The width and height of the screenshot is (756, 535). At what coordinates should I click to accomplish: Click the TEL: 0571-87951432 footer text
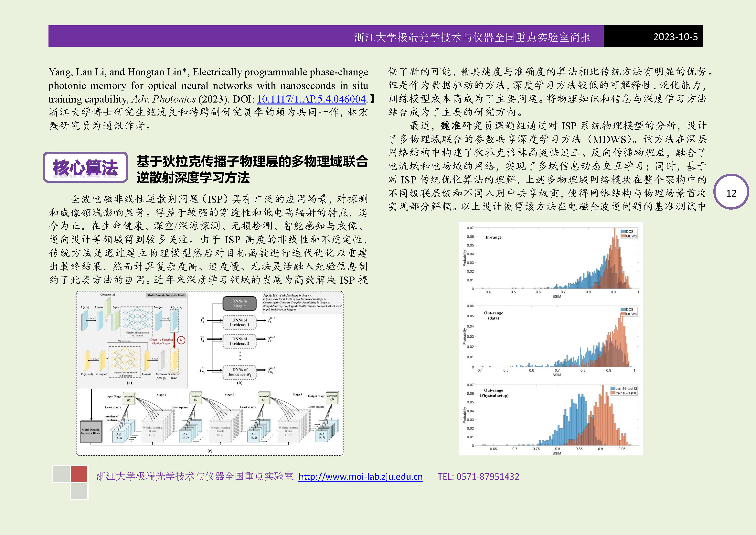pos(478,476)
